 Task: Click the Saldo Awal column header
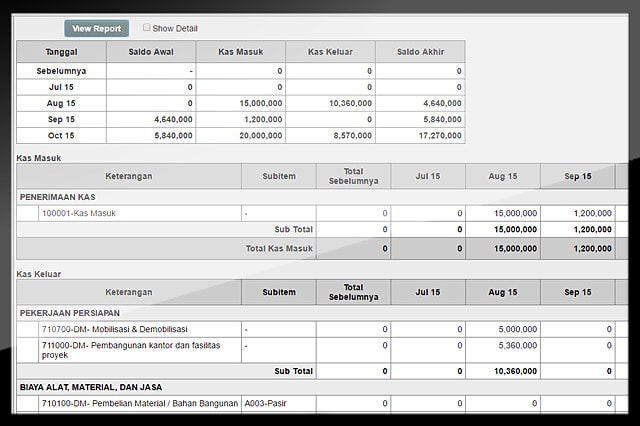151,52
